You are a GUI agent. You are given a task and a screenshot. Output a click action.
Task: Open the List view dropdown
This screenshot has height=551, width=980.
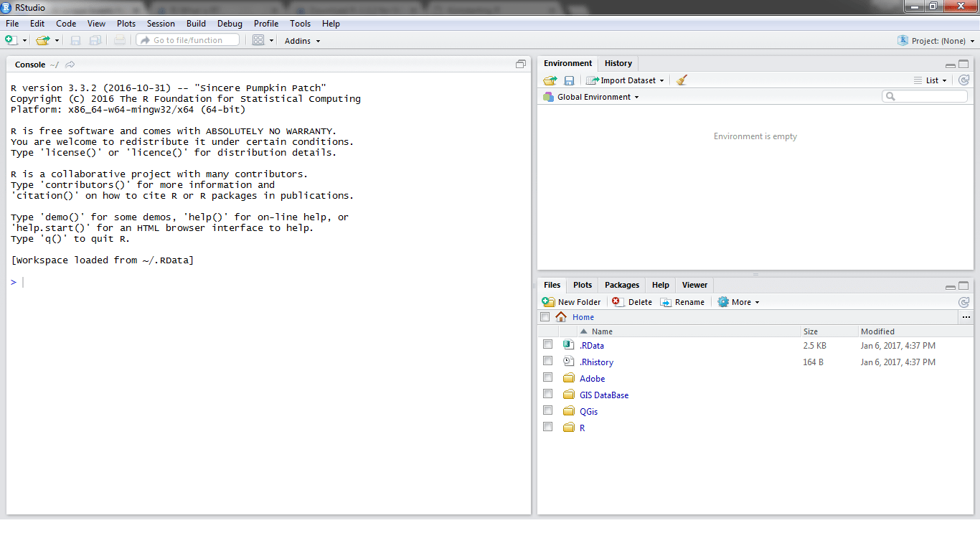(930, 80)
